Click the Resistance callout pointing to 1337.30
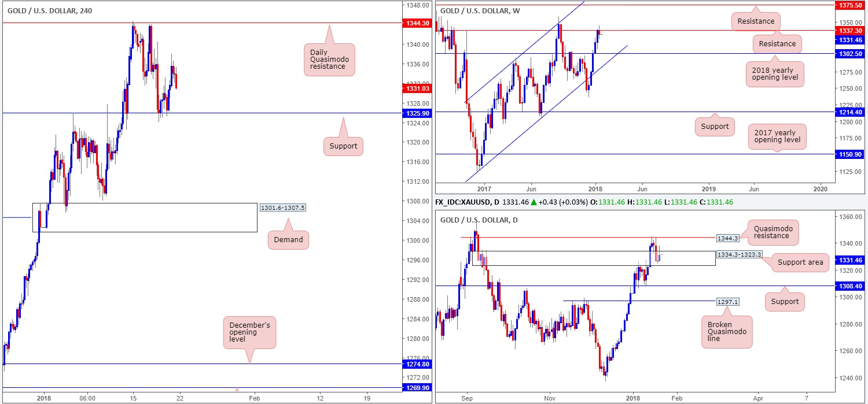Screen dimensions: 868x404 777,43
